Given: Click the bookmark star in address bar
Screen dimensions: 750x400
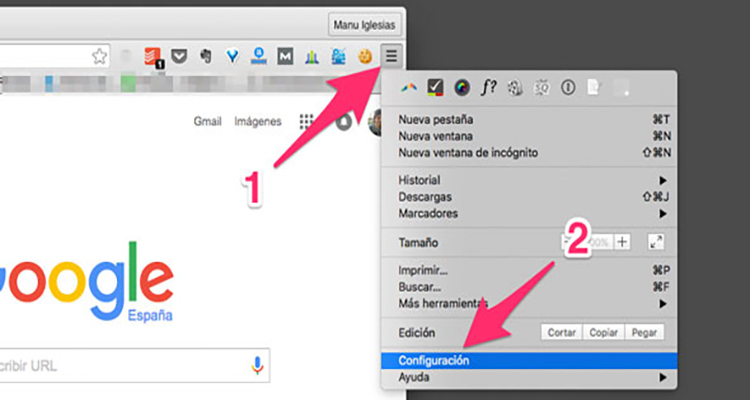Looking at the screenshot, I should tap(99, 56).
